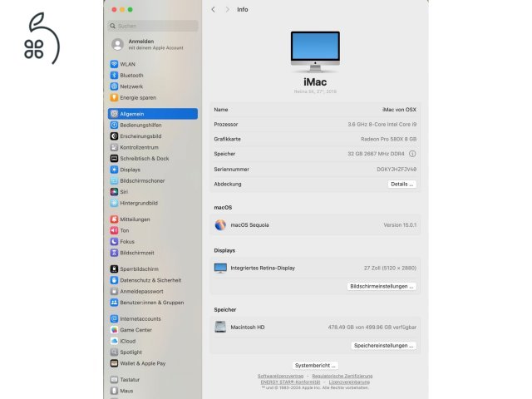Open Erscheinungsbild appearance icon

pos(115,136)
